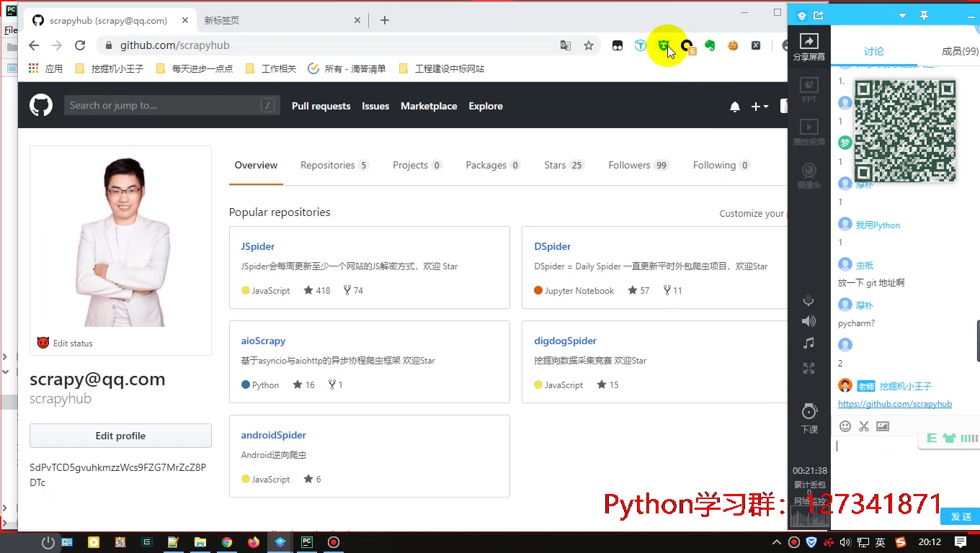Click the dark X extension icon
Image resolution: width=980 pixels, height=553 pixels.
coord(756,45)
